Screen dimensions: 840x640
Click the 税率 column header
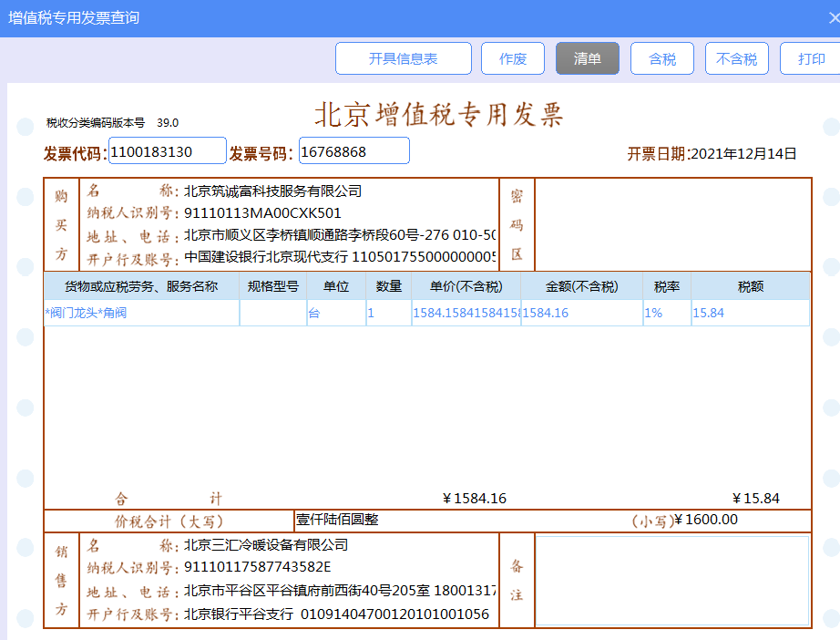click(667, 286)
